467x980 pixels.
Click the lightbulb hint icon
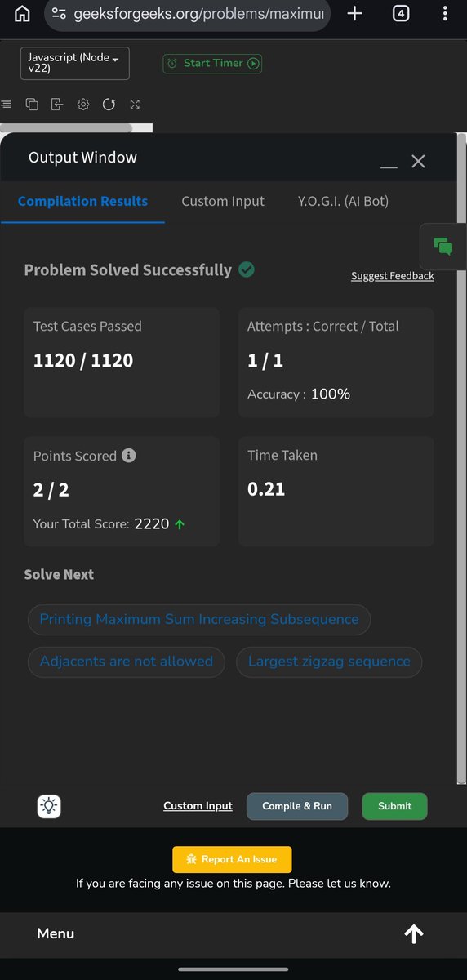50,806
